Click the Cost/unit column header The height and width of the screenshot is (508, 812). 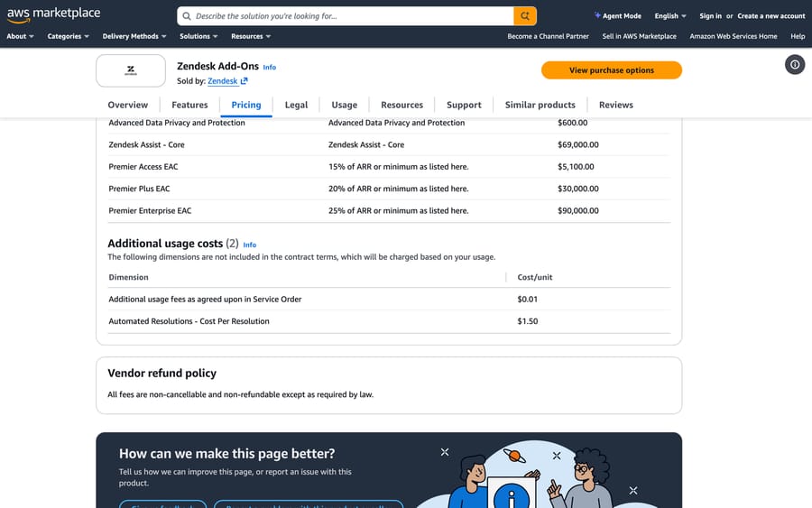click(535, 278)
